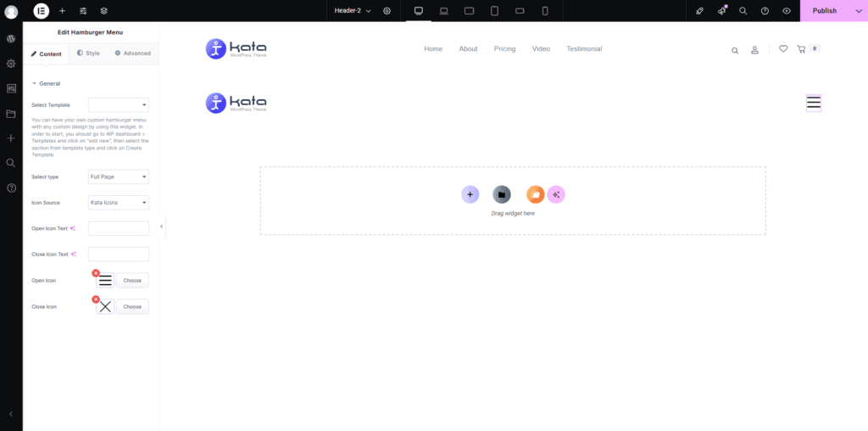This screenshot has width=868, height=431.
Task: Click the Video menu link
Action: pos(541,48)
